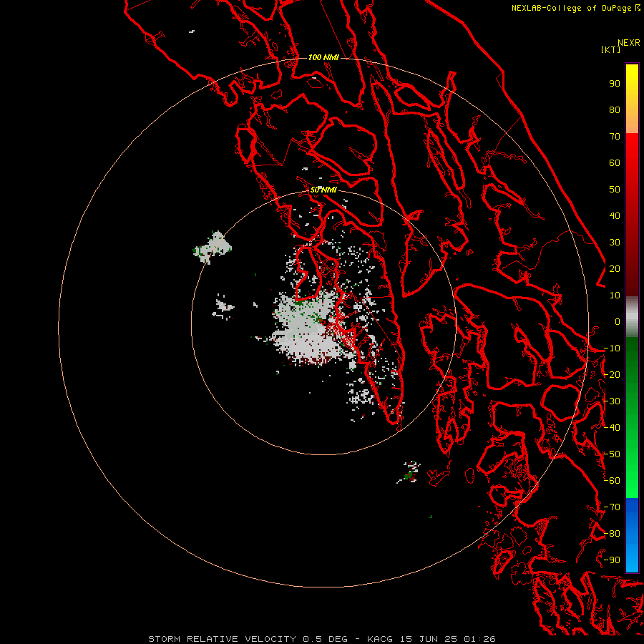Click the positive 60 scale value

pos(615,163)
